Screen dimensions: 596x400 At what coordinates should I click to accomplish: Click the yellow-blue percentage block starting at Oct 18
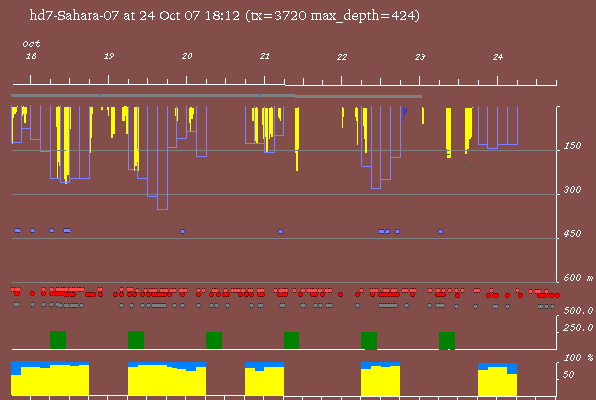coord(50,378)
